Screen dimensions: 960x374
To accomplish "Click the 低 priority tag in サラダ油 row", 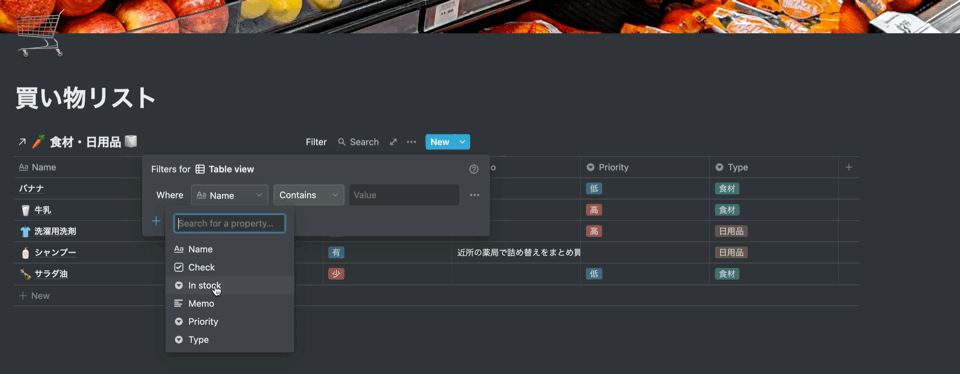I will 594,274.
